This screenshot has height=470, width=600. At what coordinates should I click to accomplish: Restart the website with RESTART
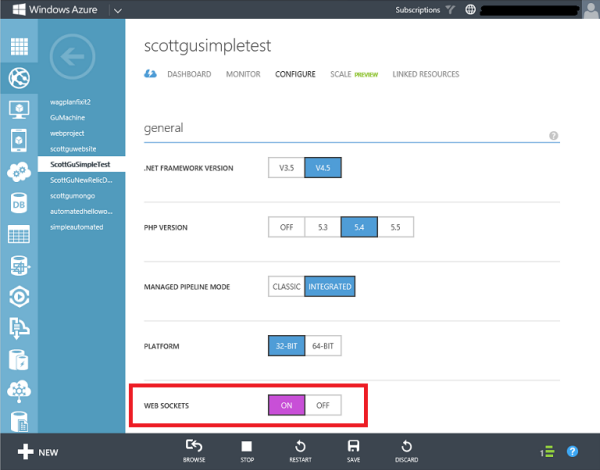pyautogui.click(x=300, y=451)
